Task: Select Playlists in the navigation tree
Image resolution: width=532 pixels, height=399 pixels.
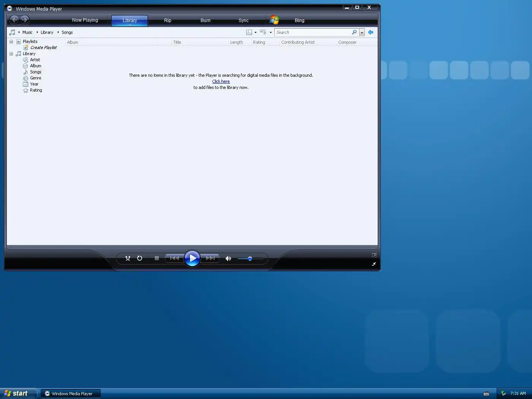Action: 30,41
